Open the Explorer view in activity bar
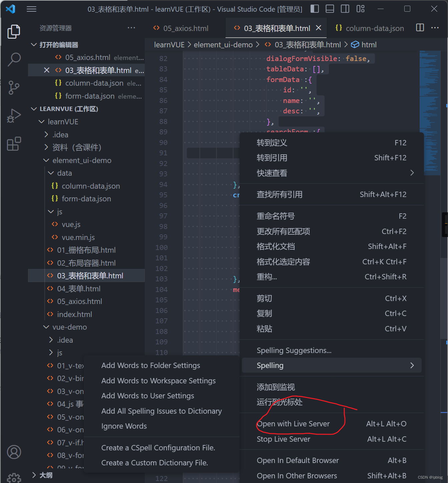Image resolution: width=448 pixels, height=483 pixels. (x=14, y=32)
